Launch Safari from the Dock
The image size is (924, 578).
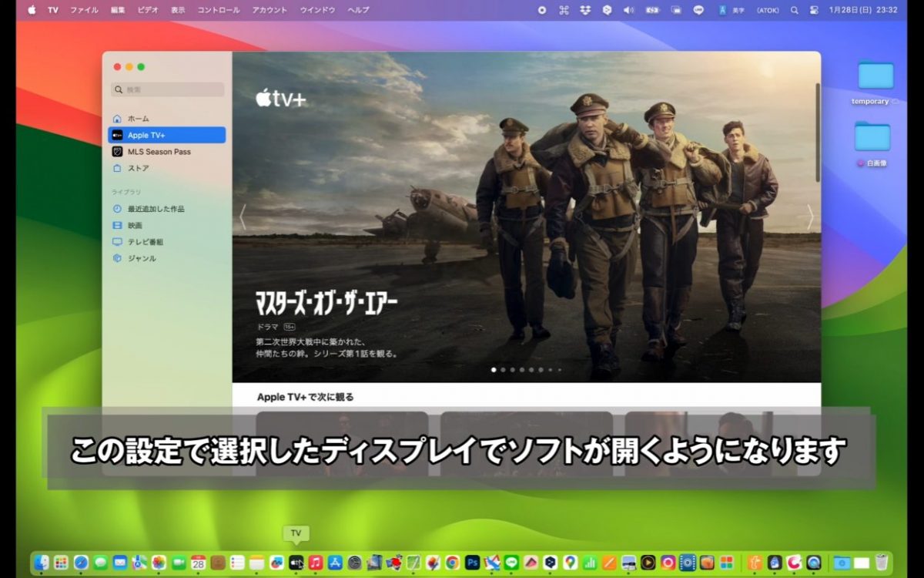point(81,563)
